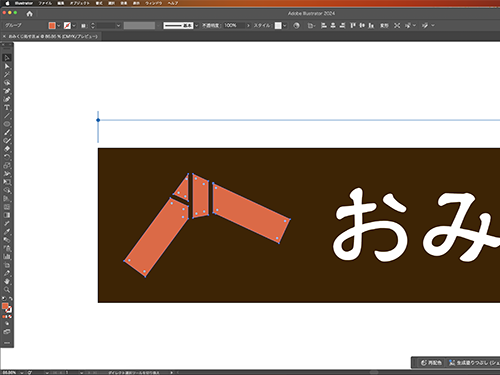Screen dimensions: 500x375
Task: Choose the Column Graph tool
Action: pyautogui.click(x=7, y=257)
